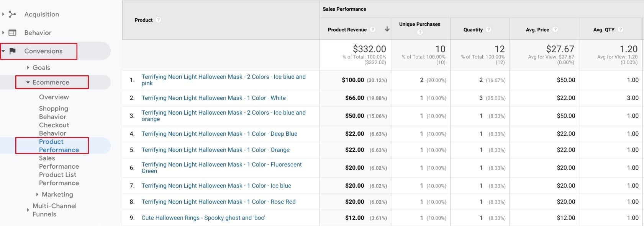The width and height of the screenshot is (644, 226).
Task: Open Halloween Mask 1 Color White product
Action: pos(213,98)
